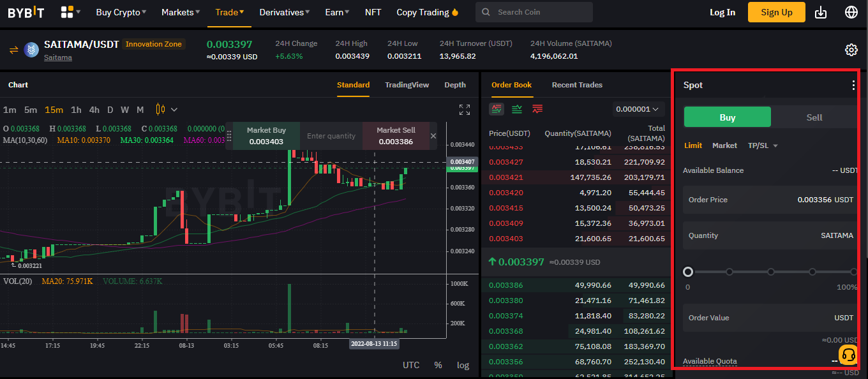Grab the quick order bar drag handle

click(x=229, y=136)
